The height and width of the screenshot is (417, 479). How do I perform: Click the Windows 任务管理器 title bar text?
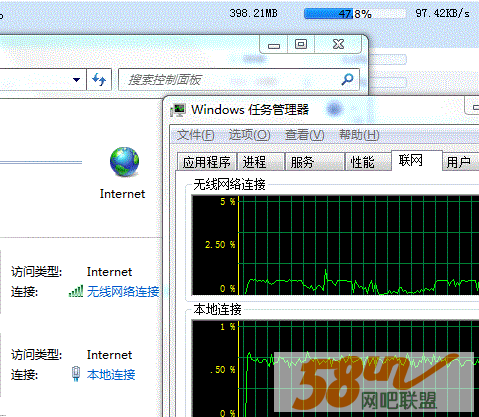click(x=250, y=110)
